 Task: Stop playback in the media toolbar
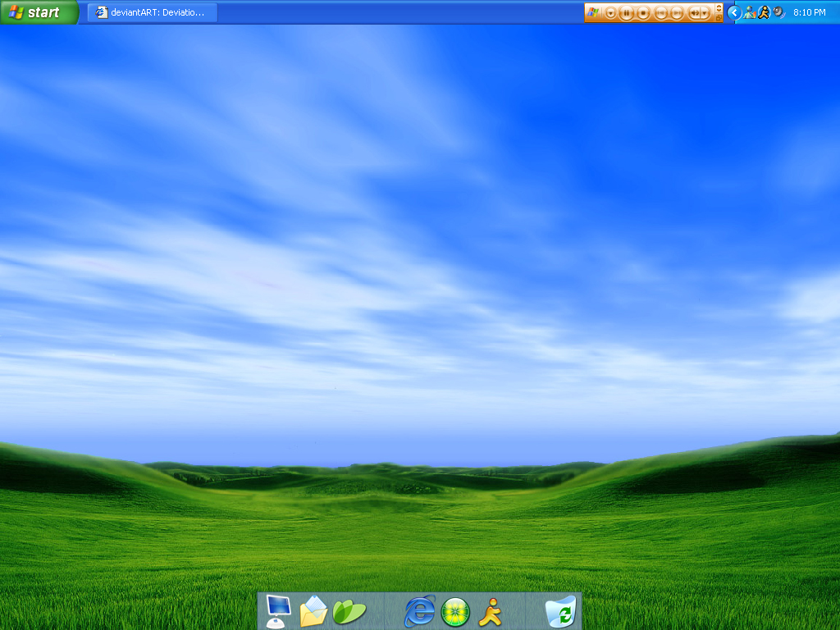pos(643,13)
